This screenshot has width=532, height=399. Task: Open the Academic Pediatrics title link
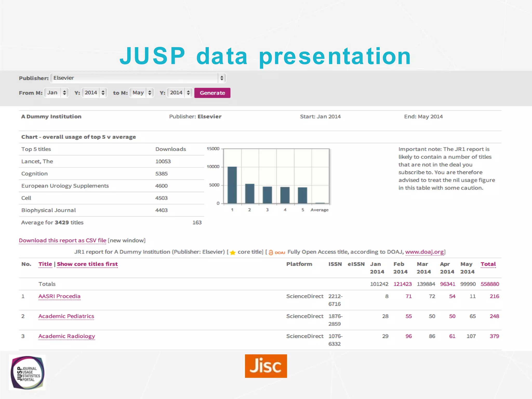[x=66, y=316]
